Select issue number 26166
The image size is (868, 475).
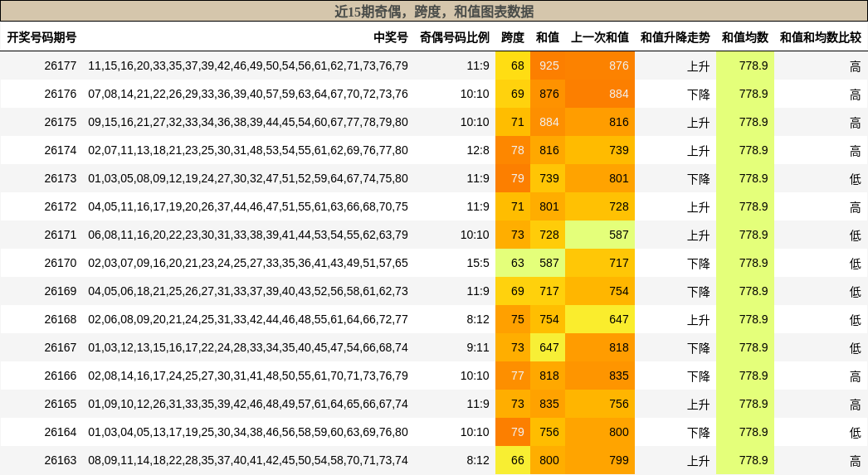pos(61,376)
